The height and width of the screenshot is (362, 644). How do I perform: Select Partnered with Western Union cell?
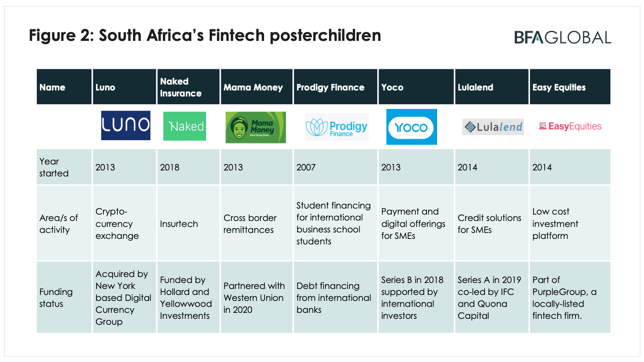256,298
